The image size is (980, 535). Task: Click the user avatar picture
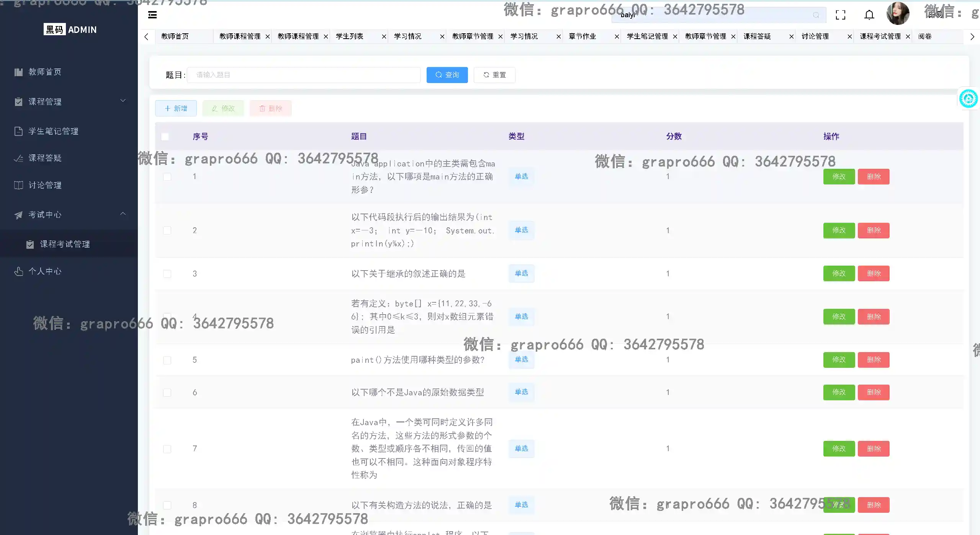[897, 14]
